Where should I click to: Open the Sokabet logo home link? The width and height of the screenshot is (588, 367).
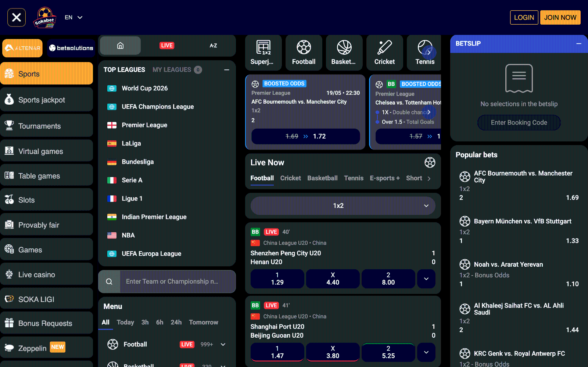(x=45, y=18)
